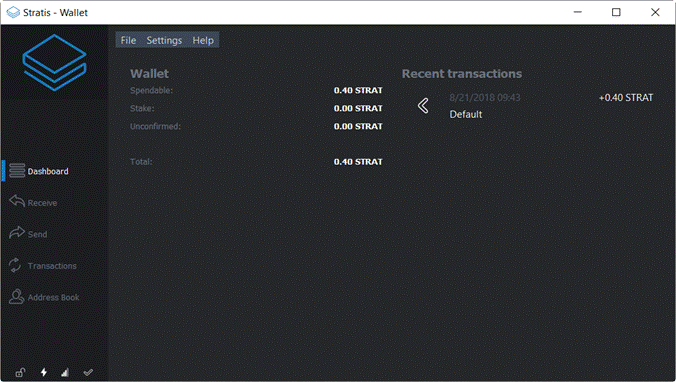Screen dimensions: 676x382
Task: Open the Settings menu
Action: pyautogui.click(x=164, y=40)
